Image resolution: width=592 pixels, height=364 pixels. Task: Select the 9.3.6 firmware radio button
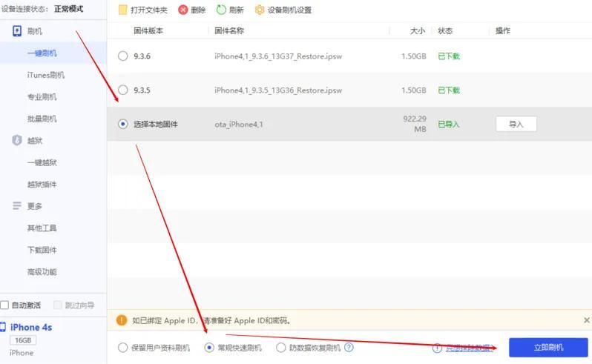[122, 56]
